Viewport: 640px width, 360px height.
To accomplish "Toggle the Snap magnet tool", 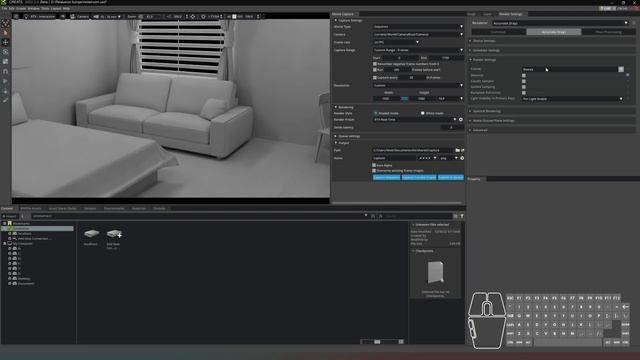I will (5, 71).
